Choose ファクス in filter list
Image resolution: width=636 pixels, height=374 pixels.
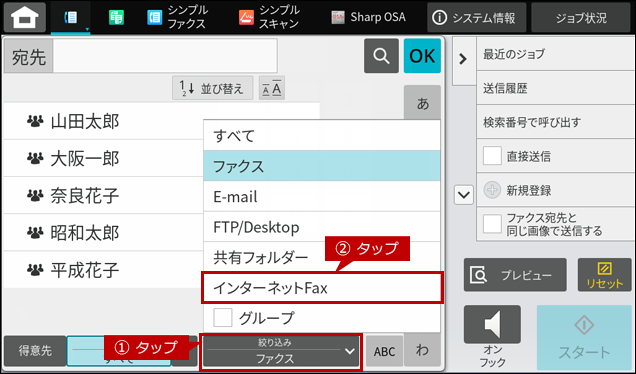pyautogui.click(x=322, y=166)
